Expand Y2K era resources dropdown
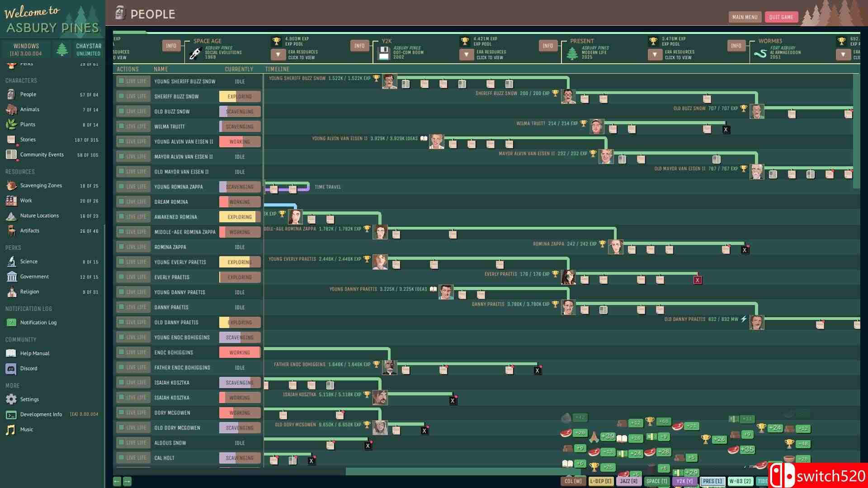 pyautogui.click(x=466, y=55)
